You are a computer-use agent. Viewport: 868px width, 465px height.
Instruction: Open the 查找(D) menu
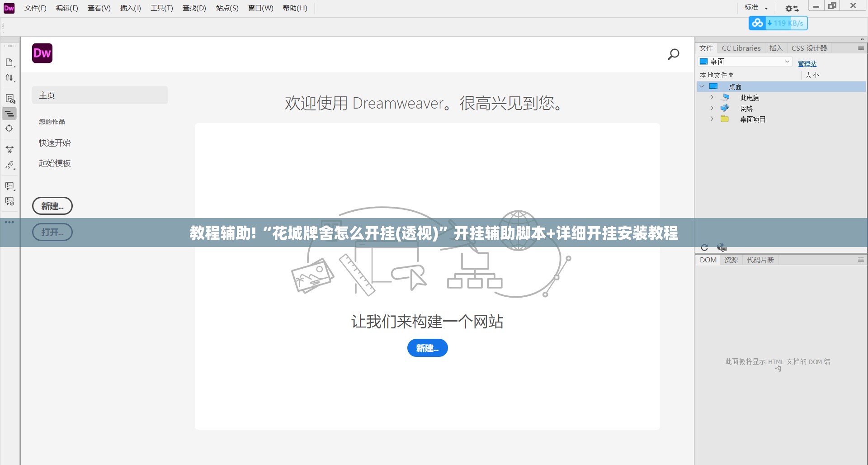click(x=194, y=8)
